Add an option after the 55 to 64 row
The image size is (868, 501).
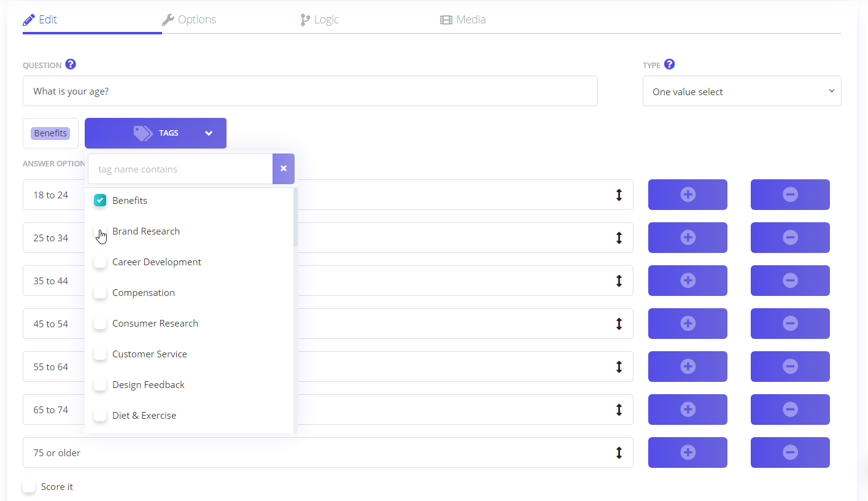pos(688,367)
